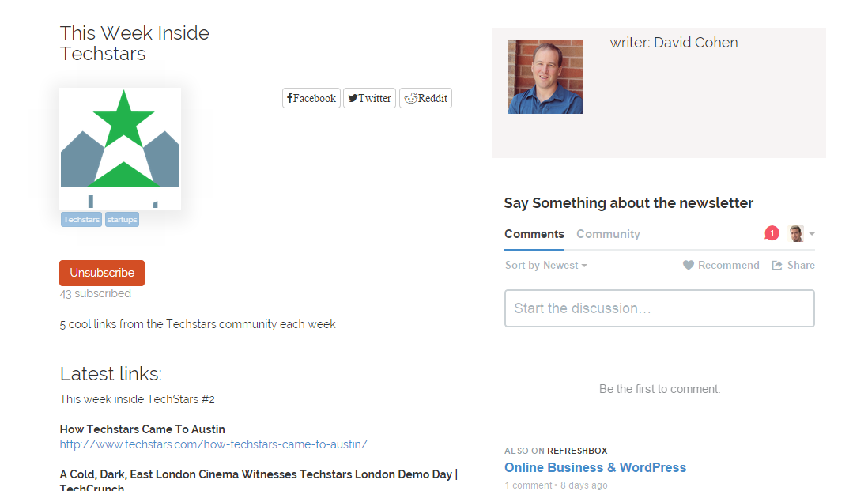This screenshot has width=868, height=491.
Task: Switch to the Community tab
Action: (608, 234)
